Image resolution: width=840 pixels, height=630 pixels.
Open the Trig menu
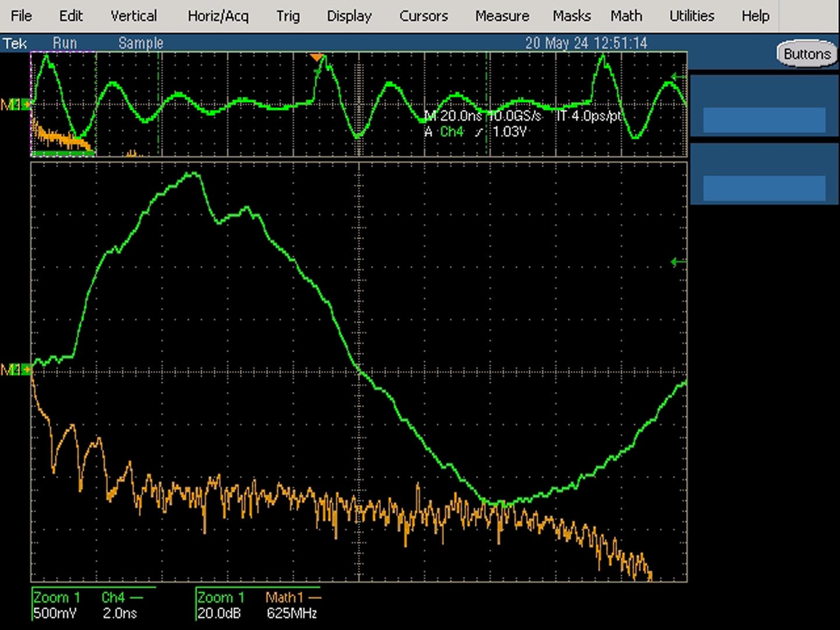[288, 16]
